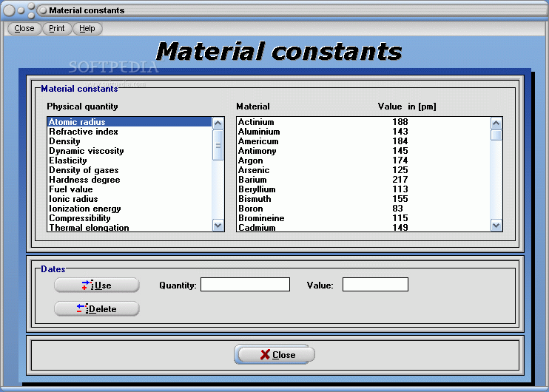Click the Use button
Viewport: 549px width, 392px height.
click(97, 285)
